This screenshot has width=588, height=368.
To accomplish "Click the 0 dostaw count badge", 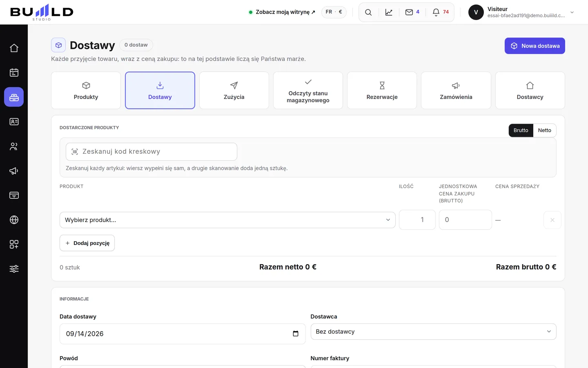I will click(x=136, y=45).
